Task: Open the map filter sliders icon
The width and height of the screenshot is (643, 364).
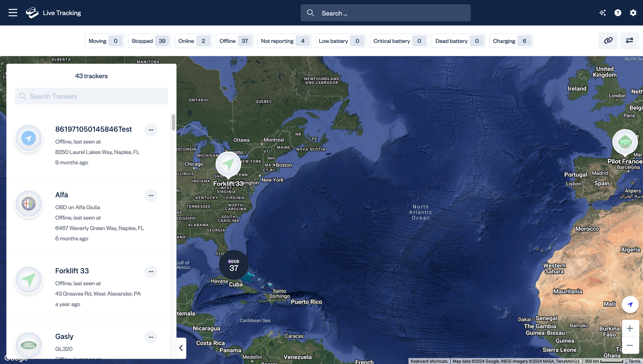Action: tap(629, 40)
